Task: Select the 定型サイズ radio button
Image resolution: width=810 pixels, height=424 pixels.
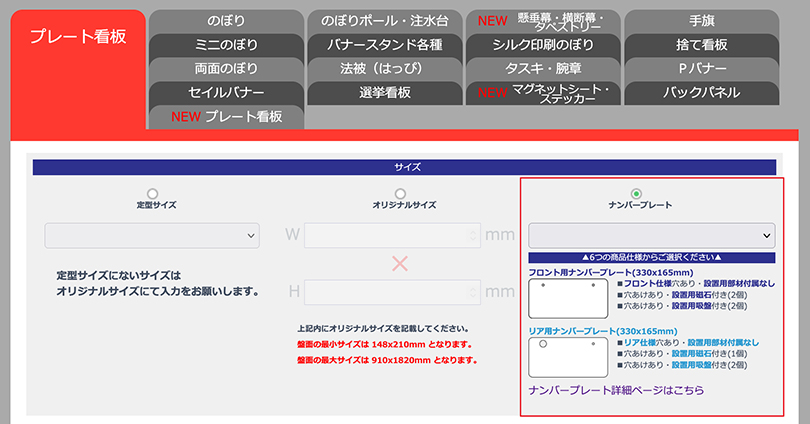Action: pyautogui.click(x=152, y=193)
